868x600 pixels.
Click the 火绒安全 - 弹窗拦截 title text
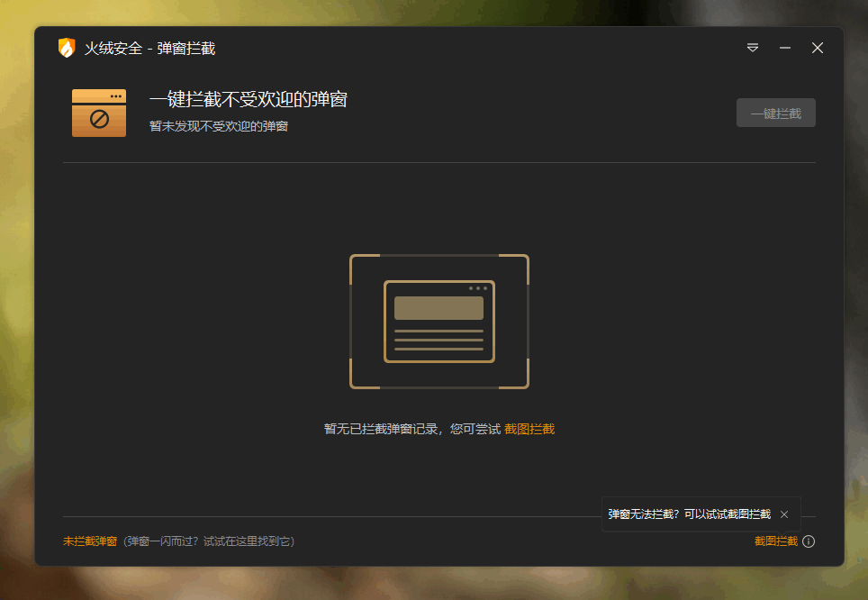149,49
